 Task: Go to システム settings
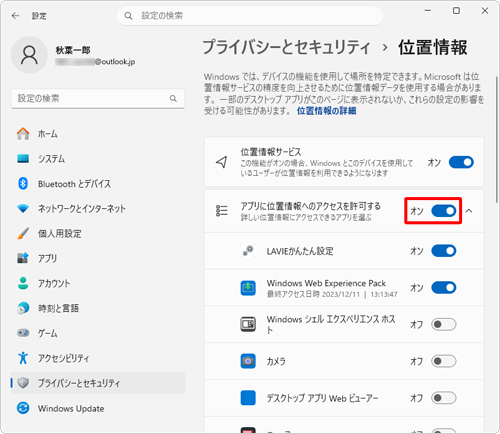click(x=98, y=159)
